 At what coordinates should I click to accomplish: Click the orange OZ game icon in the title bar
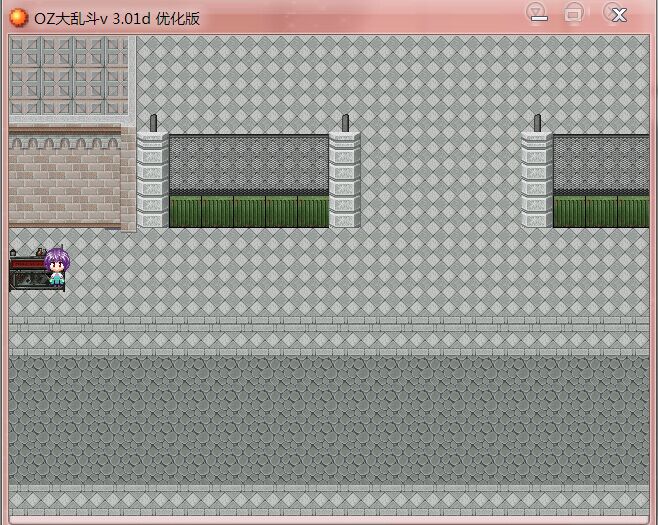pos(18,18)
